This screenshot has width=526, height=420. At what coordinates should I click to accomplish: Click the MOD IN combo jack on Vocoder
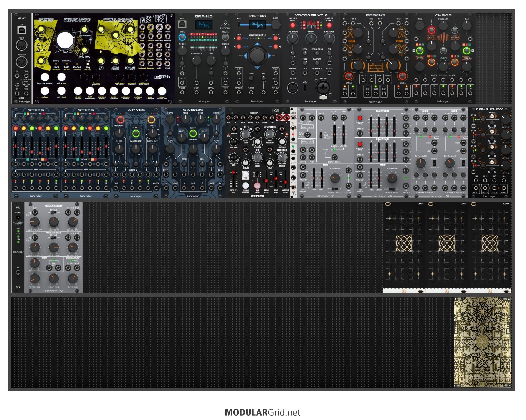tap(323, 88)
